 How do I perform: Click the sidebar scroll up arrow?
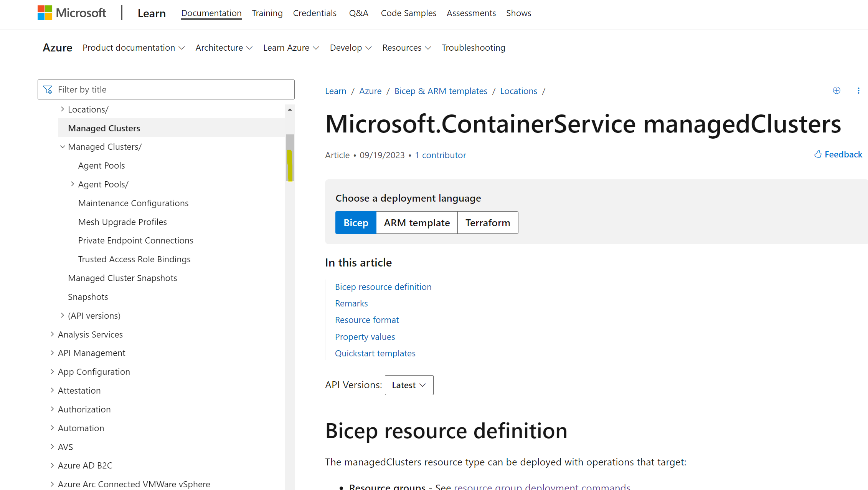(290, 110)
